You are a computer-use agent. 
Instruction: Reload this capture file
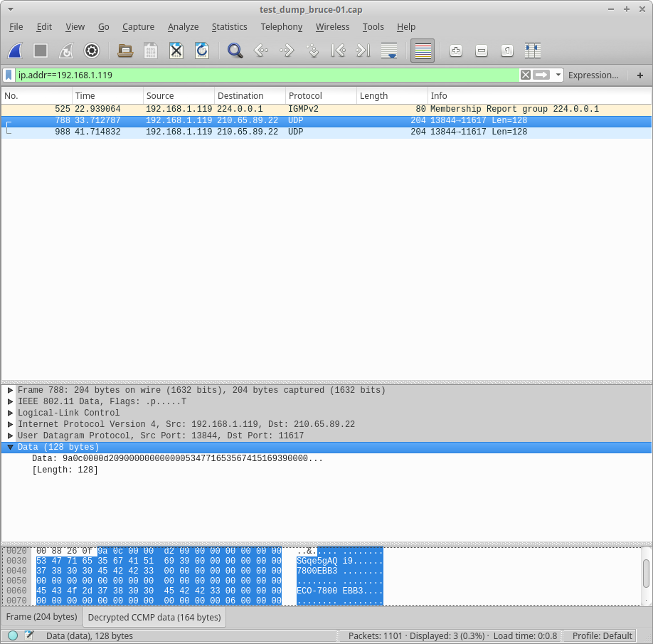pyautogui.click(x=202, y=51)
